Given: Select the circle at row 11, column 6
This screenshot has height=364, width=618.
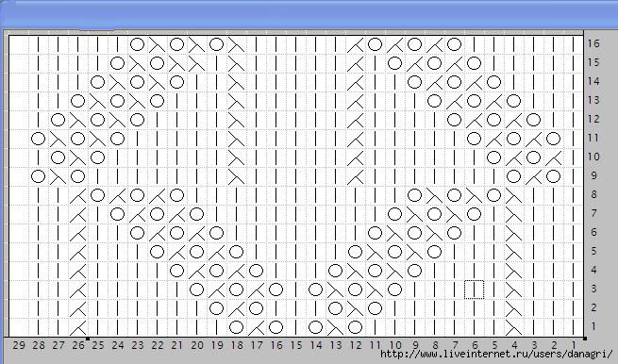Looking at the screenshot, I should click(x=475, y=139).
